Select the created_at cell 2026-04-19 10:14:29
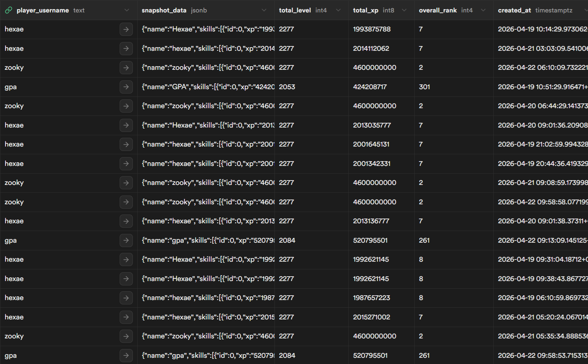The image size is (588, 364). pyautogui.click(x=542, y=29)
